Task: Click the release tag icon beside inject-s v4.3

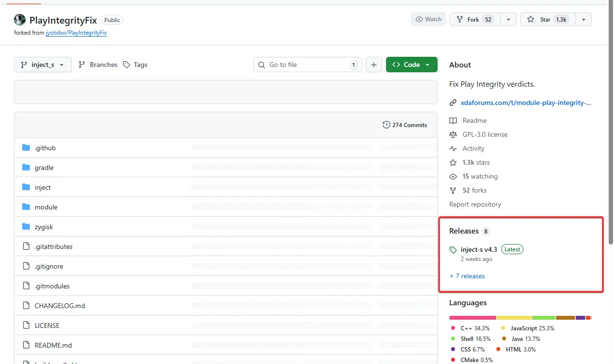Action: (453, 250)
